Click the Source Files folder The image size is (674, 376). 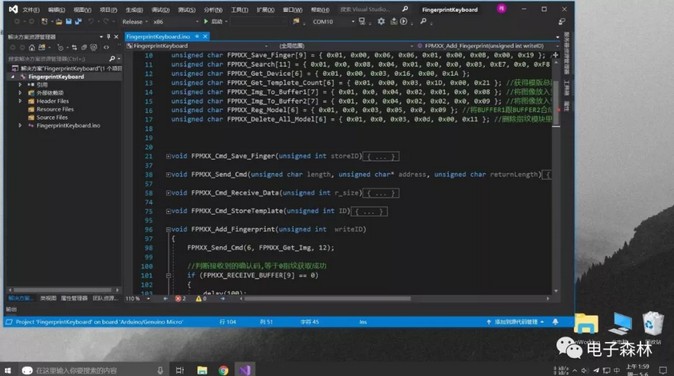click(x=52, y=117)
